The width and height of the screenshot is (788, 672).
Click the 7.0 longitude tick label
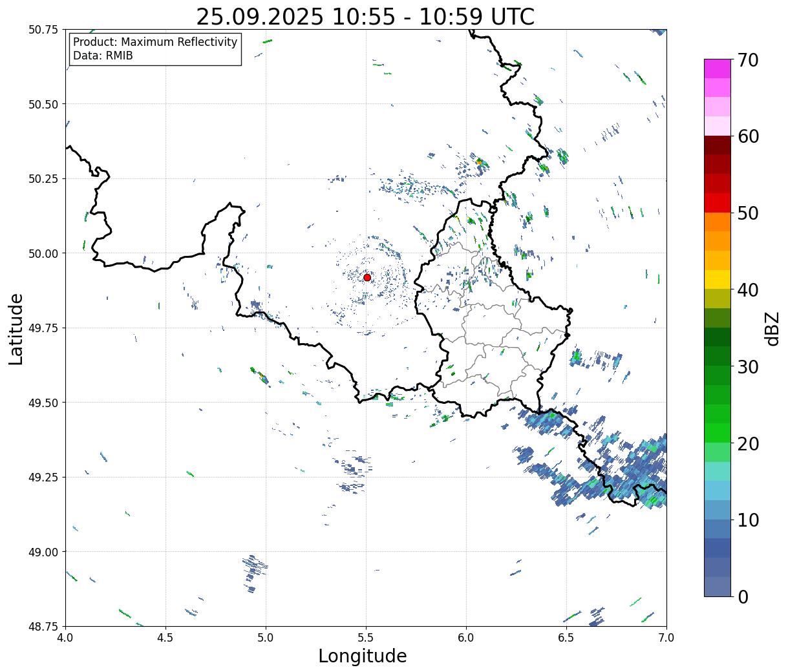pyautogui.click(x=666, y=638)
